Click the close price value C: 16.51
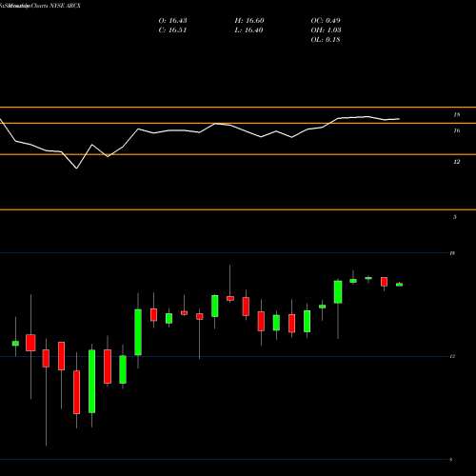The width and height of the screenshot is (476, 476). [172, 30]
